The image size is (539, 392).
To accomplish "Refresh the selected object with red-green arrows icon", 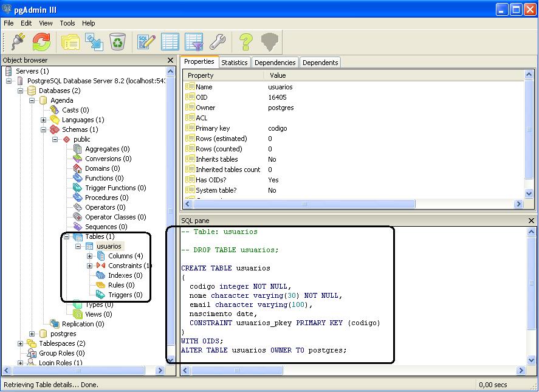I will 41,42.
